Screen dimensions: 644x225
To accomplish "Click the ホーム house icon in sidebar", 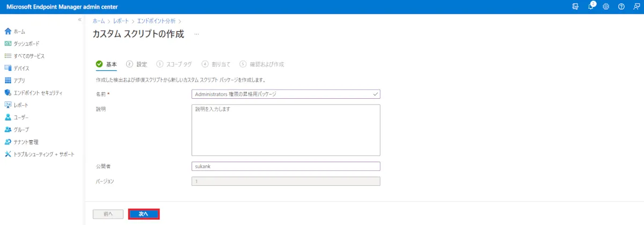I will point(8,31).
